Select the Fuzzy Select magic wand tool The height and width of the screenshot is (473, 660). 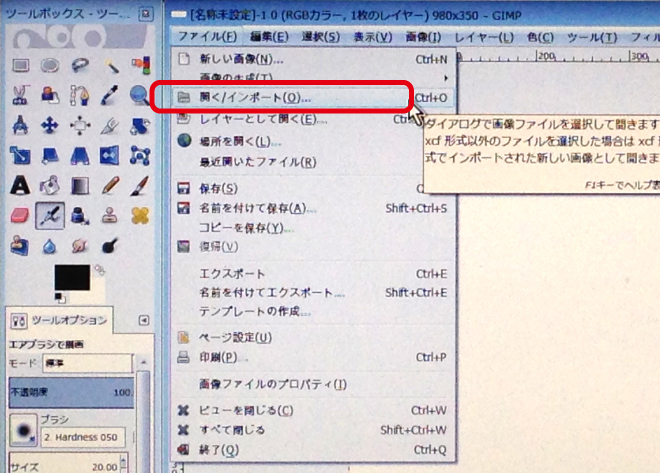click(110, 67)
